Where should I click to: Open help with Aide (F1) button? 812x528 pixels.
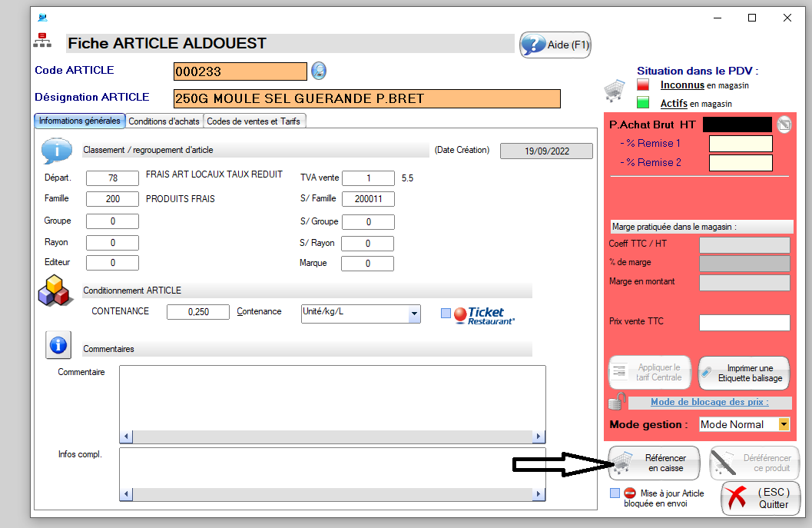click(x=555, y=45)
